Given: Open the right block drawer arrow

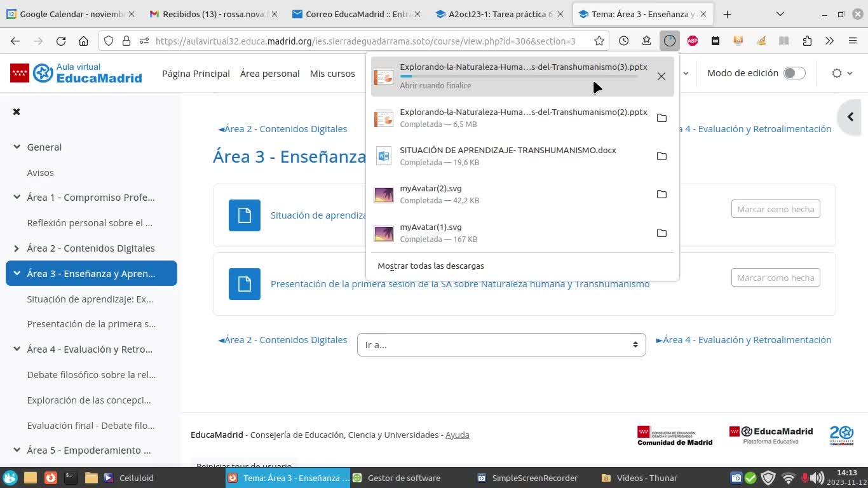Looking at the screenshot, I should coord(850,117).
